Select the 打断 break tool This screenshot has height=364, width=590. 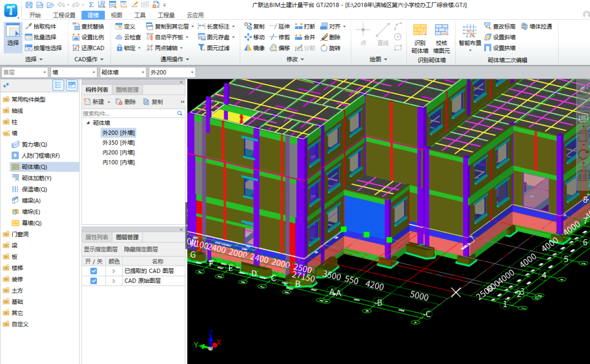[305, 26]
